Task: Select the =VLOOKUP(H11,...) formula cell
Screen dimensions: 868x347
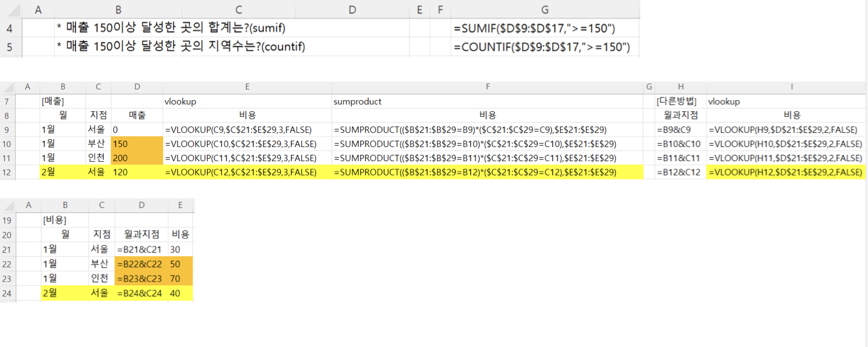Action: [x=786, y=158]
